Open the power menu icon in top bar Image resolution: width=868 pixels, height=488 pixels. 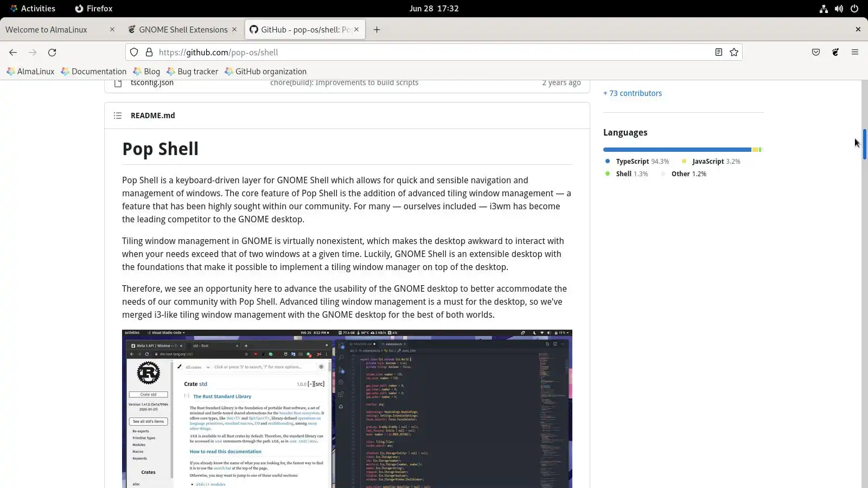coord(854,9)
